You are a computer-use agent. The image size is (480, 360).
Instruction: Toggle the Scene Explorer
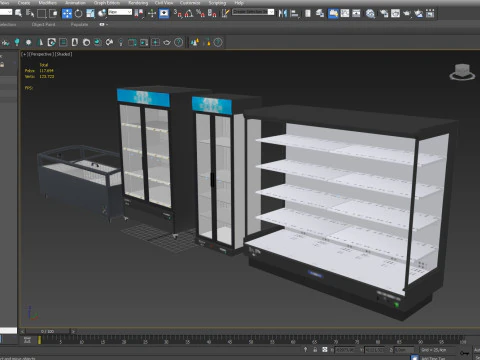click(308, 13)
